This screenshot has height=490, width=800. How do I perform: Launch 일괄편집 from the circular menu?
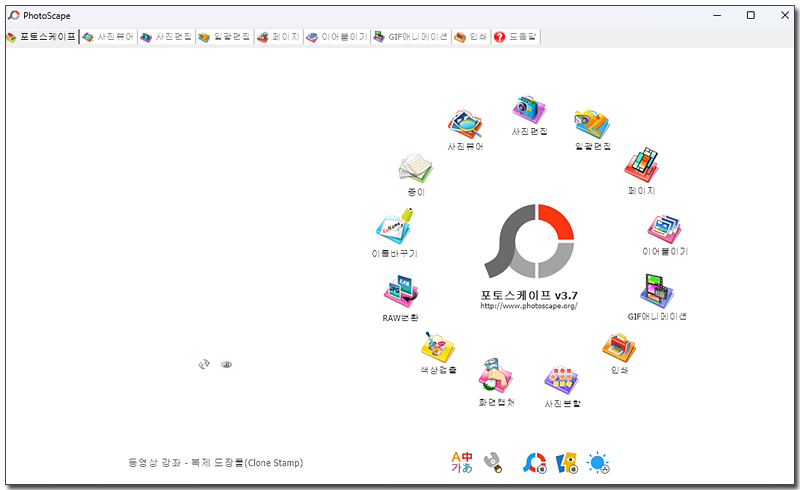(x=592, y=124)
